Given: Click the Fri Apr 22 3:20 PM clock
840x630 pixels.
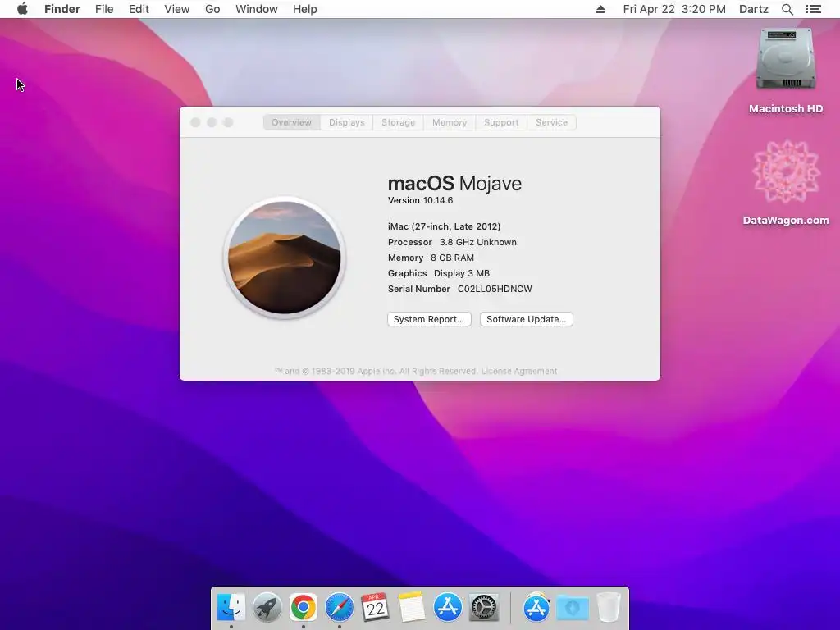Looking at the screenshot, I should (674, 9).
